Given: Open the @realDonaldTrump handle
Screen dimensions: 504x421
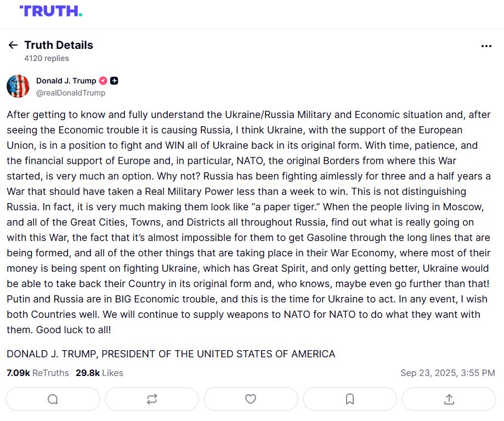Looking at the screenshot, I should click(x=71, y=93).
